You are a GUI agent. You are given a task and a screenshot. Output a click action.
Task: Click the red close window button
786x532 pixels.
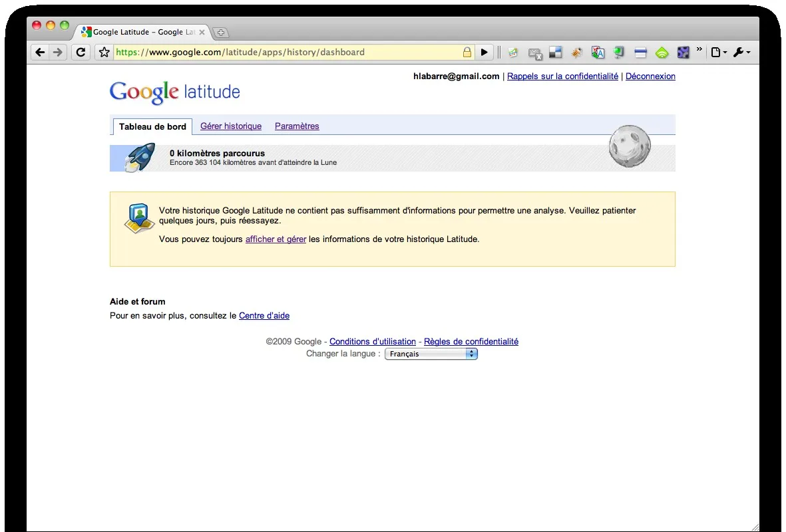tap(37, 25)
